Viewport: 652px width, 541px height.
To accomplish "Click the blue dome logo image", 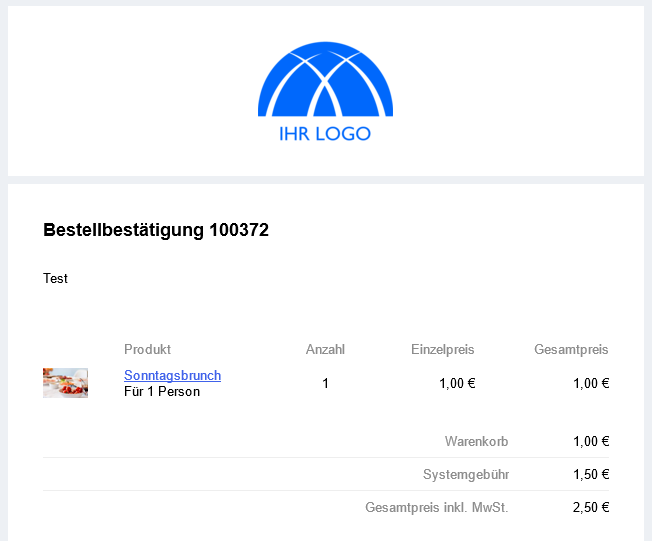I will point(325,79).
